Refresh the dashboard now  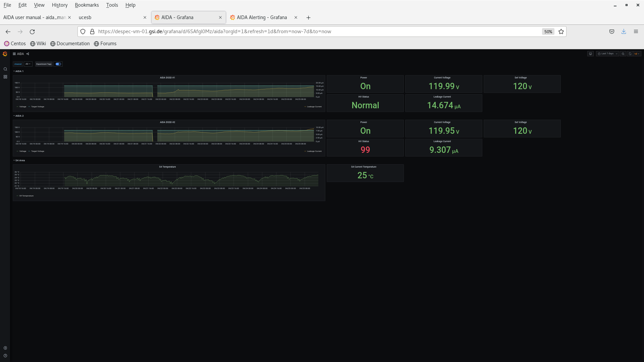click(630, 54)
